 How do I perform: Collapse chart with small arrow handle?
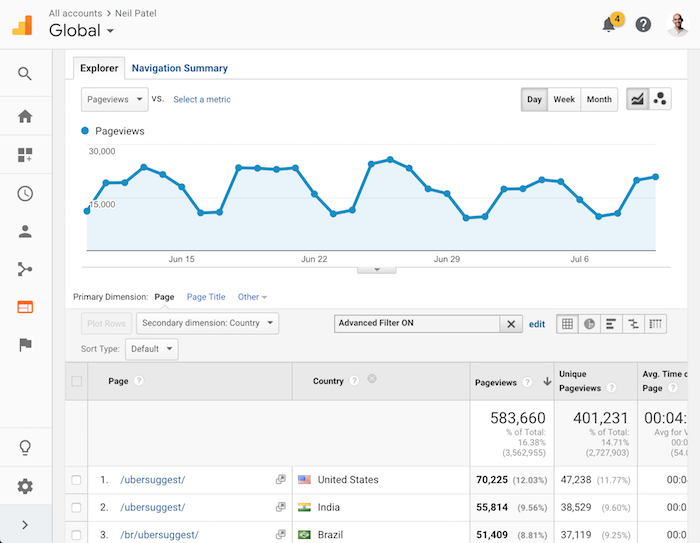[x=377, y=270]
